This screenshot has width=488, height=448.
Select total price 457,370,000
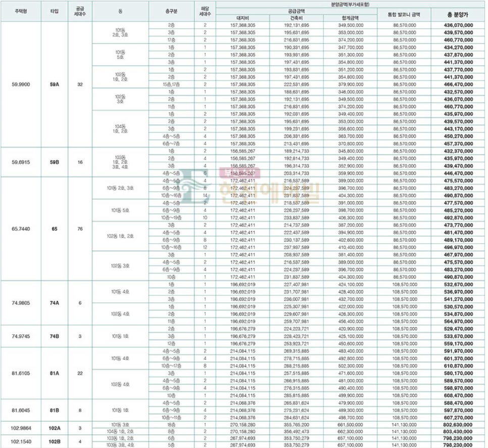coord(458,144)
